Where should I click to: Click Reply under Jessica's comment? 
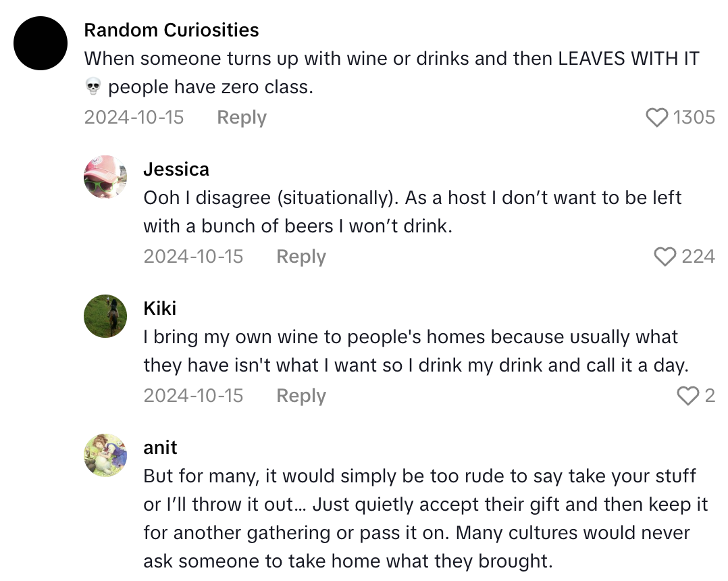(301, 256)
